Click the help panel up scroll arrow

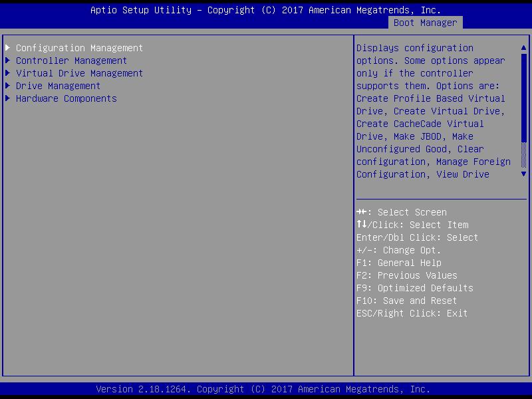click(524, 48)
